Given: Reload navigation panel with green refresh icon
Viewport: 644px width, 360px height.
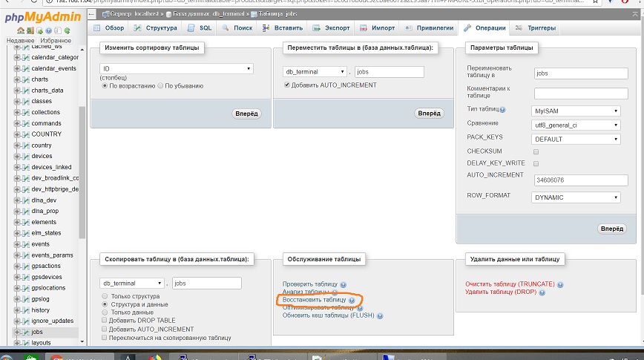Looking at the screenshot, I should 67,30.
